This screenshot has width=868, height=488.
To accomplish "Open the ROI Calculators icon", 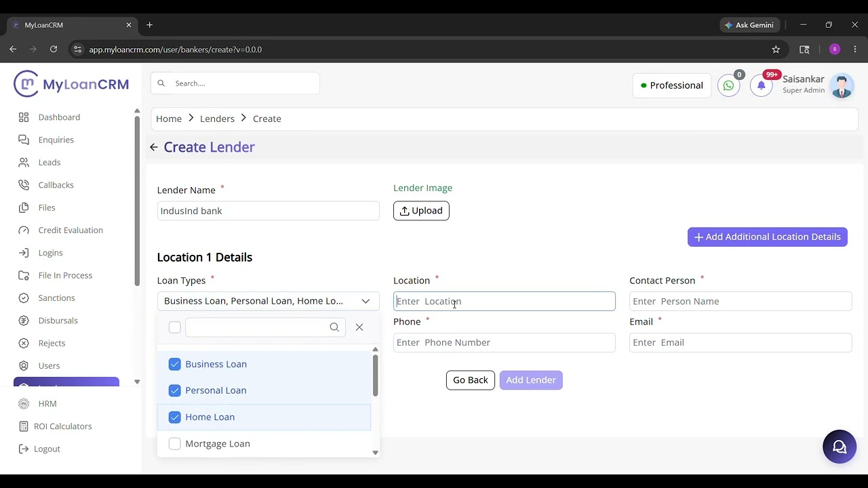I will 24,426.
